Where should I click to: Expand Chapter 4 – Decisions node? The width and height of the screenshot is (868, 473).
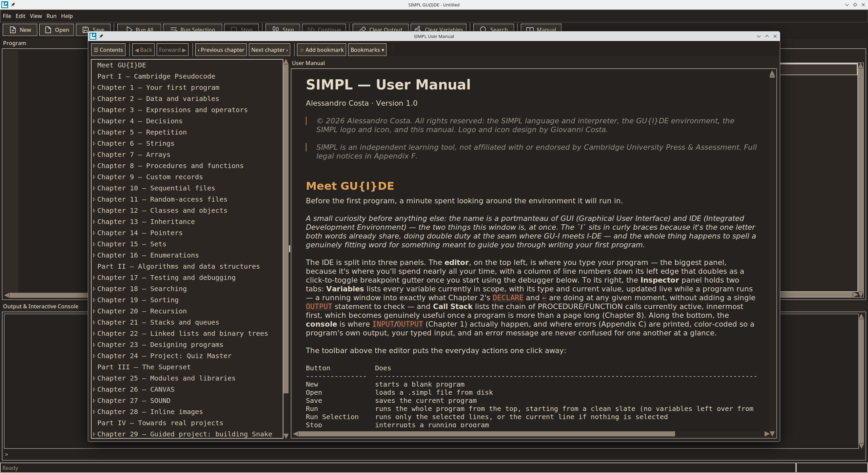point(94,121)
